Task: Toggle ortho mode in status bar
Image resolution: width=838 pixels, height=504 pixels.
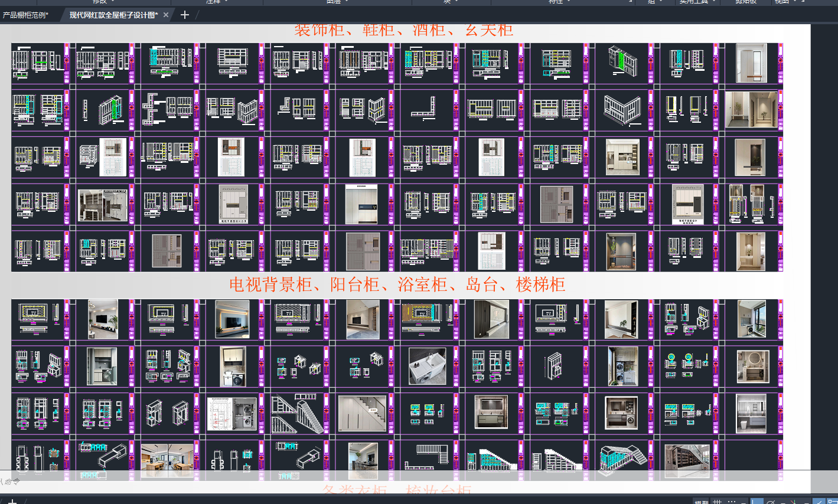Action: (x=757, y=502)
